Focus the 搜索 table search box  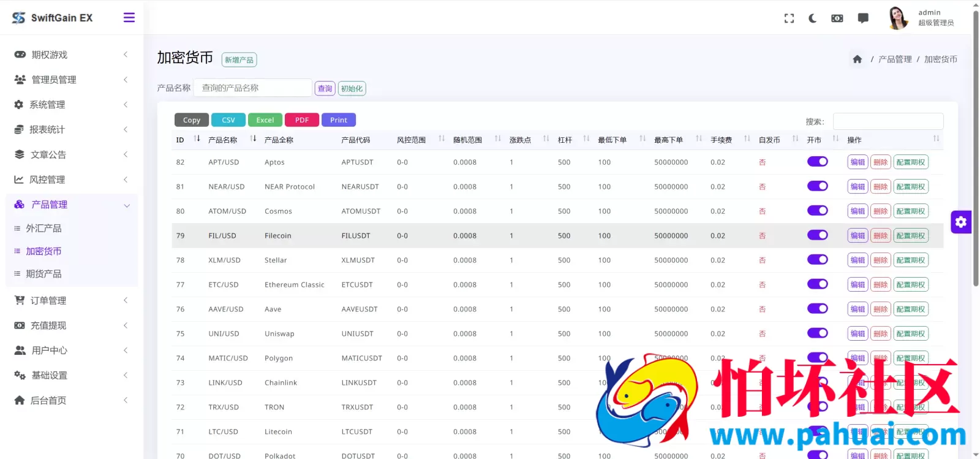[x=888, y=121]
